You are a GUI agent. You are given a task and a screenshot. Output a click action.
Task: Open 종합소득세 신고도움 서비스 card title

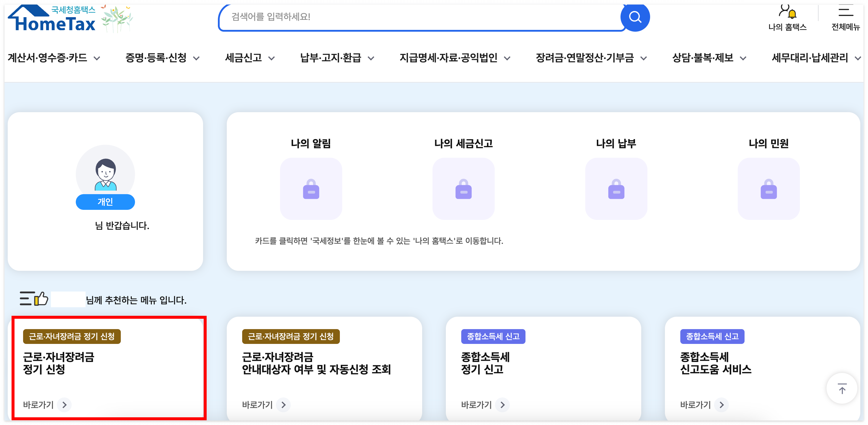tap(716, 363)
